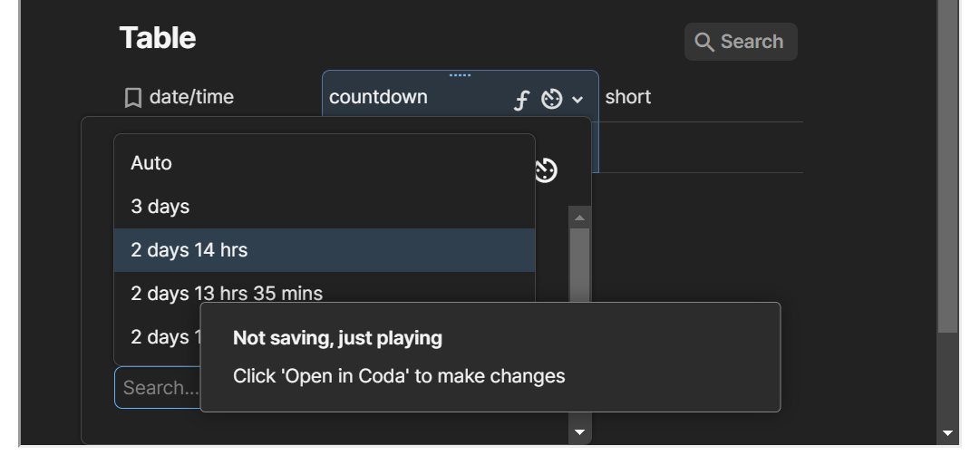This screenshot has width=980, height=465.
Task: Click the Search button above the table
Action: coord(741,42)
